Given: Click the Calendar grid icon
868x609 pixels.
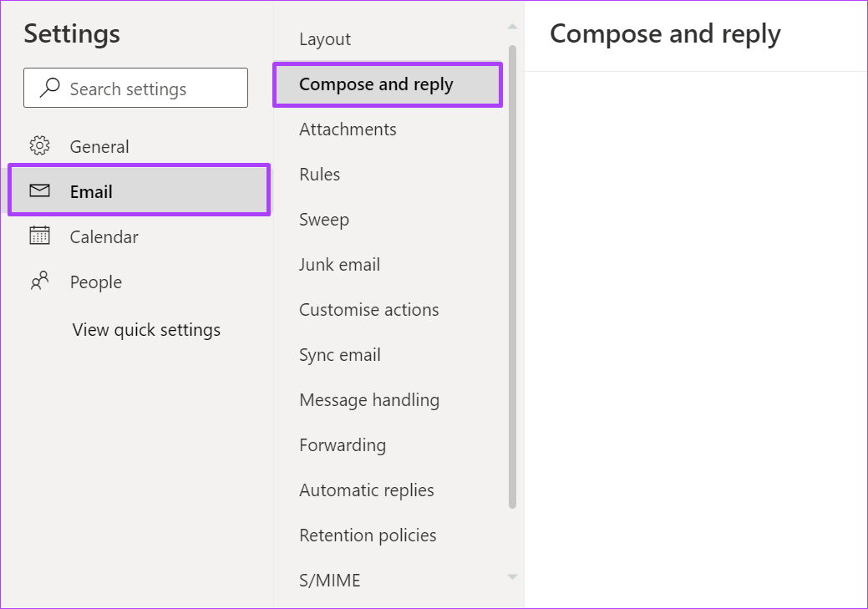Looking at the screenshot, I should (x=39, y=236).
